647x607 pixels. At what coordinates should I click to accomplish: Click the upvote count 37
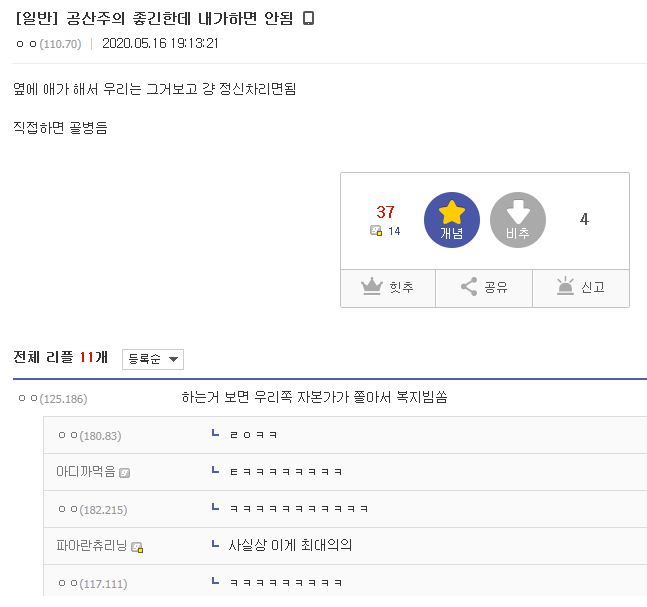click(386, 212)
